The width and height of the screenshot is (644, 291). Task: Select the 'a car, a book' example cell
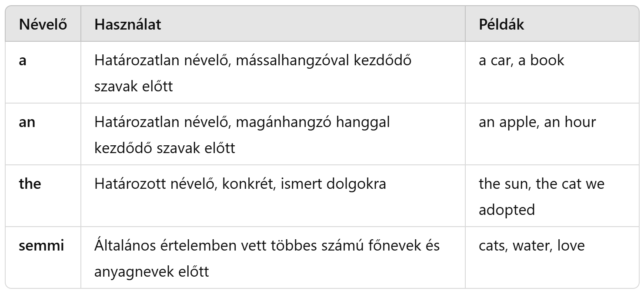point(521,60)
